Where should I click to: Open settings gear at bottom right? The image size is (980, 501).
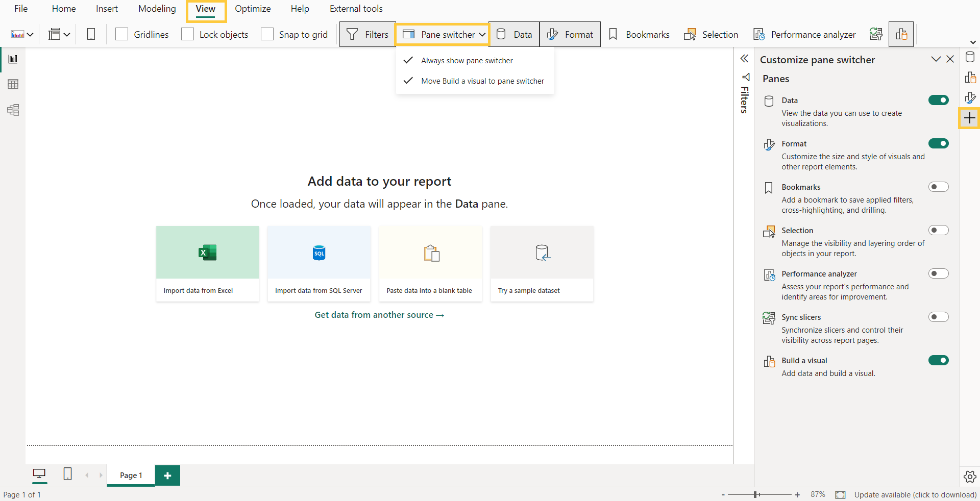tap(969, 477)
